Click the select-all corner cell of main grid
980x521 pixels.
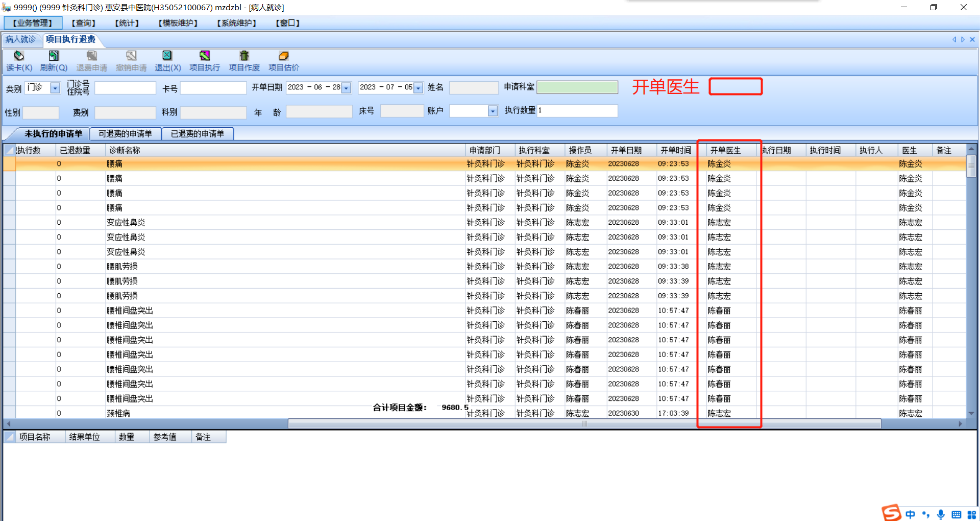click(x=10, y=150)
